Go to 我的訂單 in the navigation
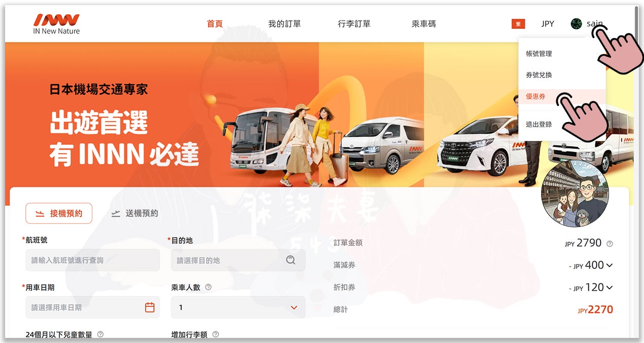 pyautogui.click(x=284, y=24)
